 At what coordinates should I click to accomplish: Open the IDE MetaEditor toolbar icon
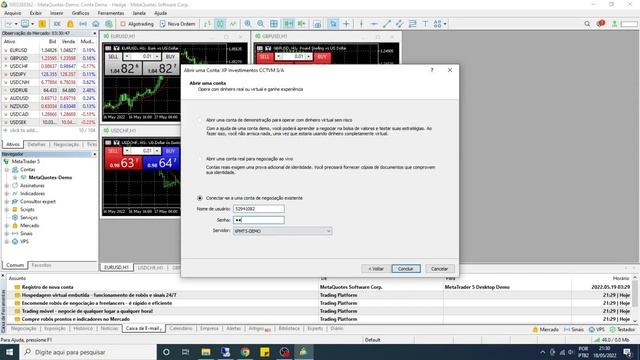[x=57, y=24]
